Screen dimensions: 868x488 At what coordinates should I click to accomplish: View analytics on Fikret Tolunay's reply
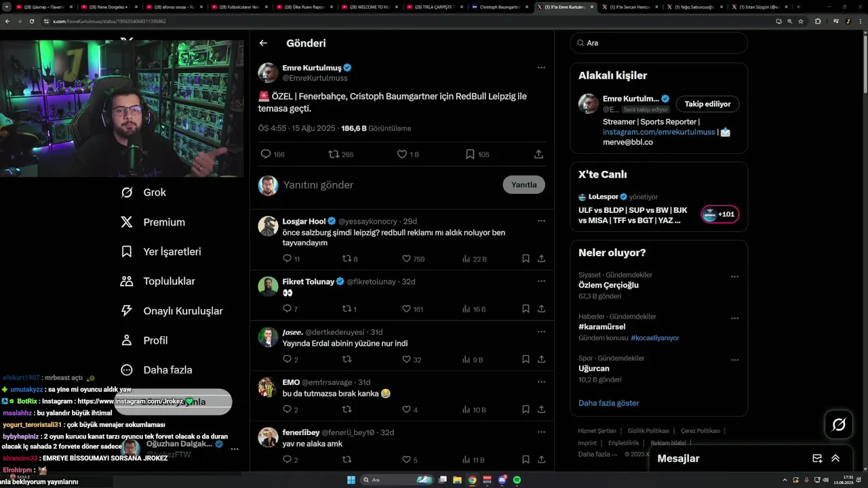[x=467, y=308]
